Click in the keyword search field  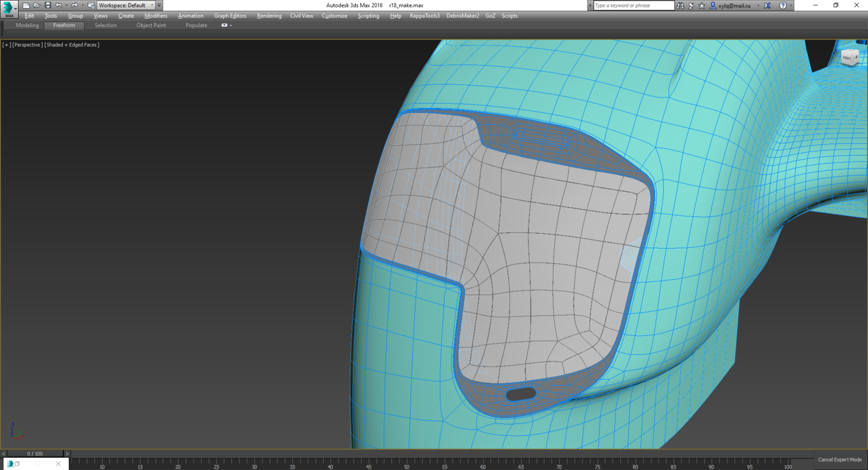(x=633, y=5)
